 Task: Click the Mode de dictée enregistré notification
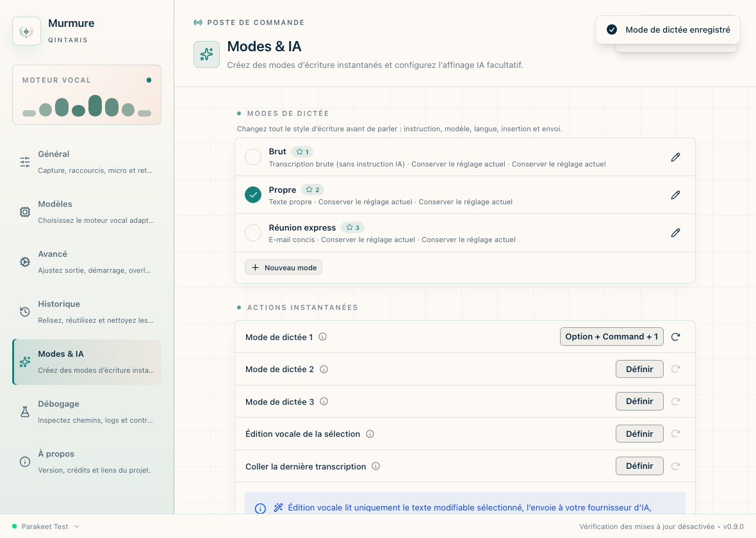tap(668, 30)
